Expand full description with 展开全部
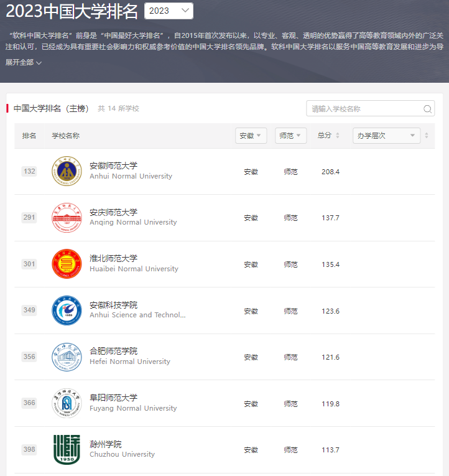The image size is (449, 476). [x=24, y=62]
